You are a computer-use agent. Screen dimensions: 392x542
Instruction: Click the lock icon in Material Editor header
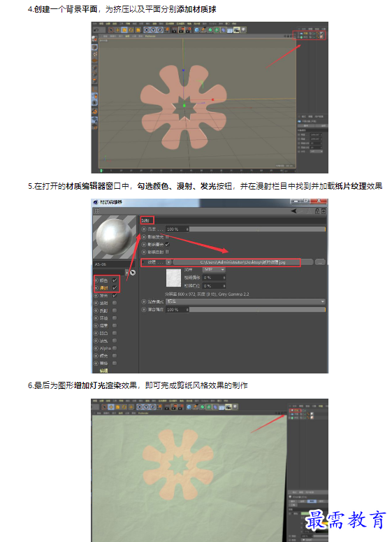pyautogui.click(x=317, y=211)
